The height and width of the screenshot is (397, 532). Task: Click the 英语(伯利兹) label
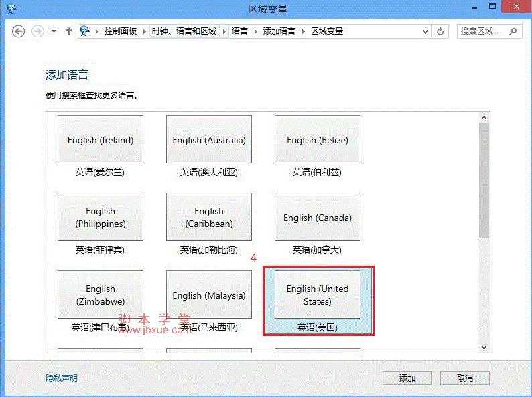point(317,172)
